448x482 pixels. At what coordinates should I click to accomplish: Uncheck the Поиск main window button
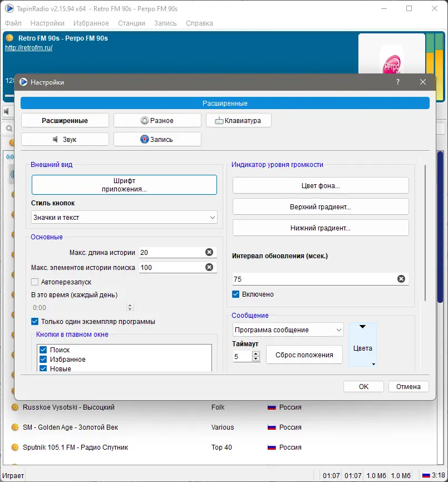[x=43, y=350]
